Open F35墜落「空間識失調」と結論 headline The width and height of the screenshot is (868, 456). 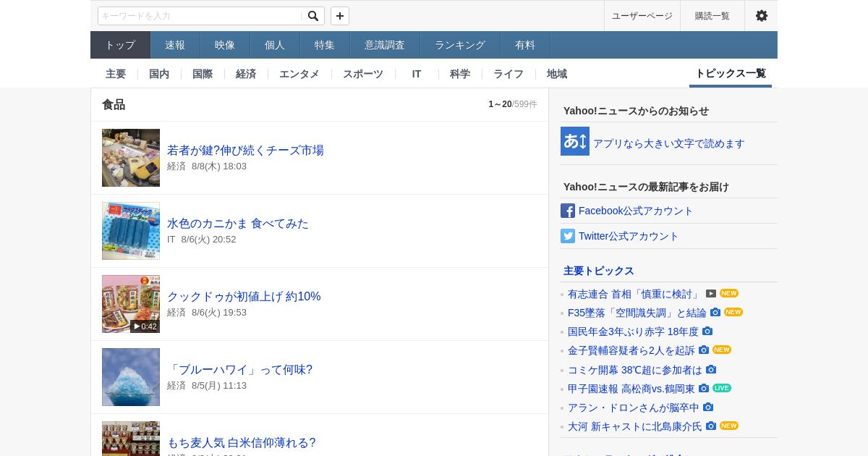tap(637, 313)
